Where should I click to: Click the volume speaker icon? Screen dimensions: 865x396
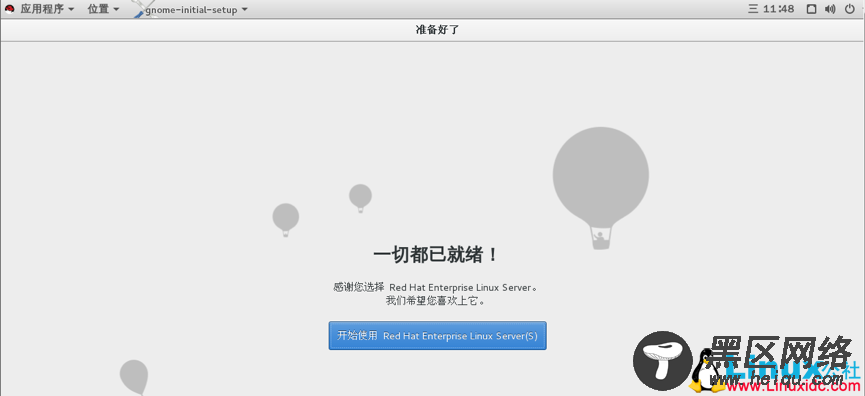pyautogui.click(x=830, y=9)
